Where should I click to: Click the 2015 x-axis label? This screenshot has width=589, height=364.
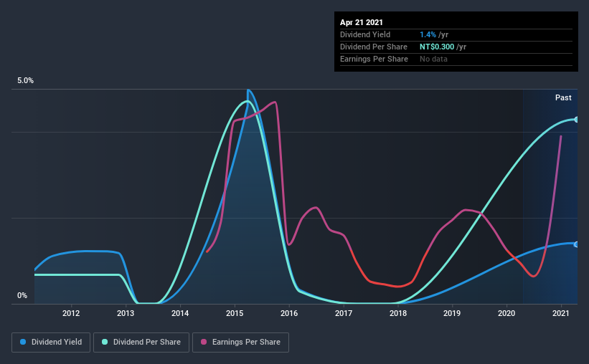click(235, 313)
